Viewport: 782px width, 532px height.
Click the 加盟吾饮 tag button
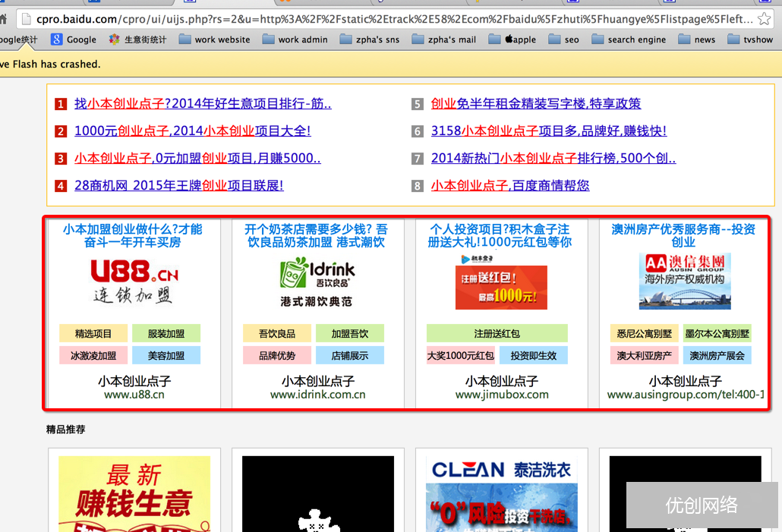pyautogui.click(x=349, y=334)
